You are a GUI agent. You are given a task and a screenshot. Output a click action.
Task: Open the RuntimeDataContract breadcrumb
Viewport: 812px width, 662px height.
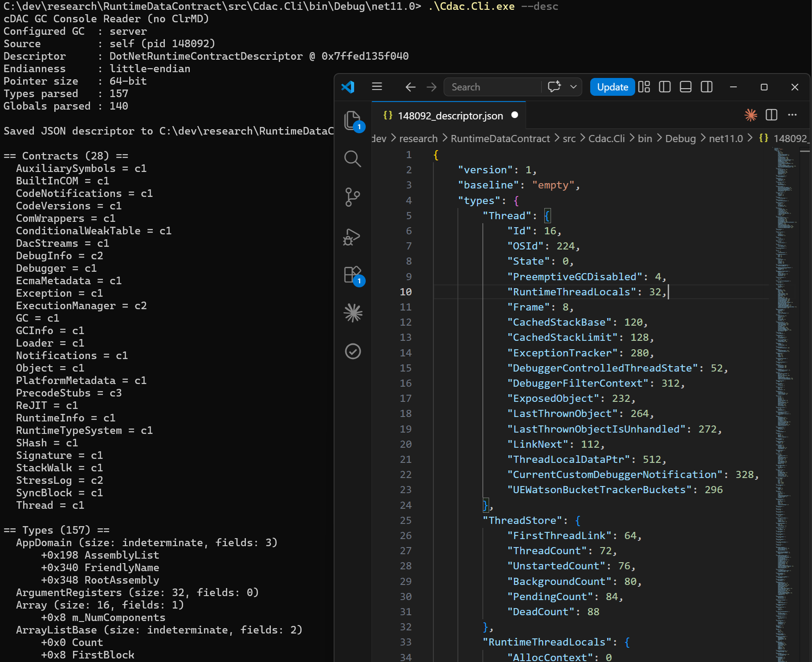500,139
